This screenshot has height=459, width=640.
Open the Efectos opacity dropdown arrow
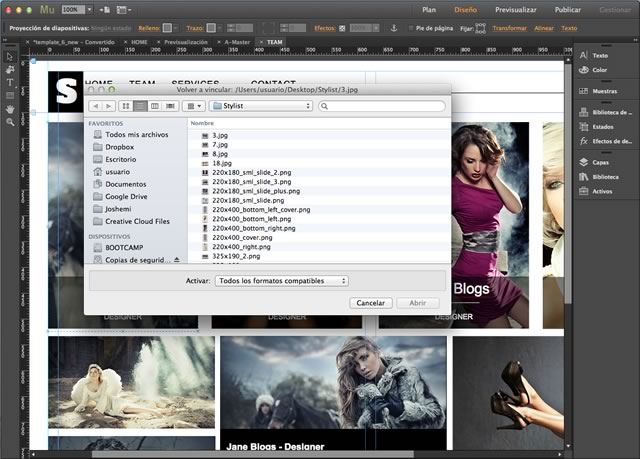tap(376, 28)
